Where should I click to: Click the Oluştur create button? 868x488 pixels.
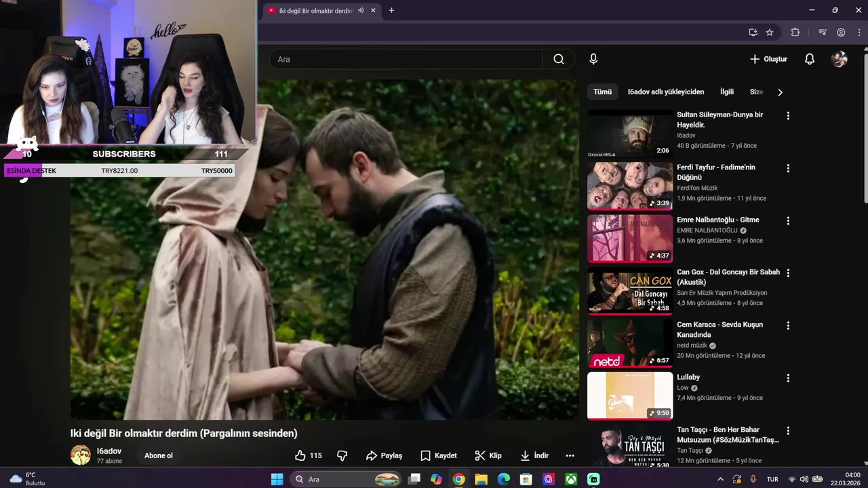(x=768, y=59)
